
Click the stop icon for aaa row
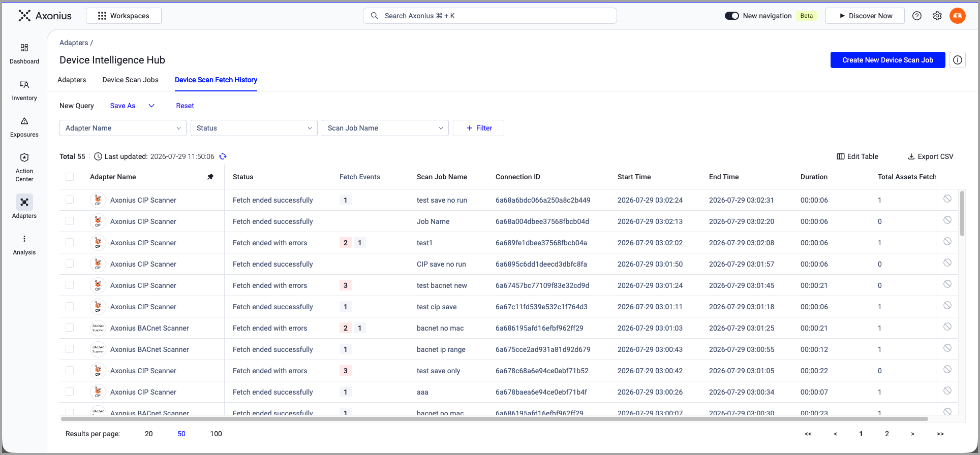pos(947,391)
